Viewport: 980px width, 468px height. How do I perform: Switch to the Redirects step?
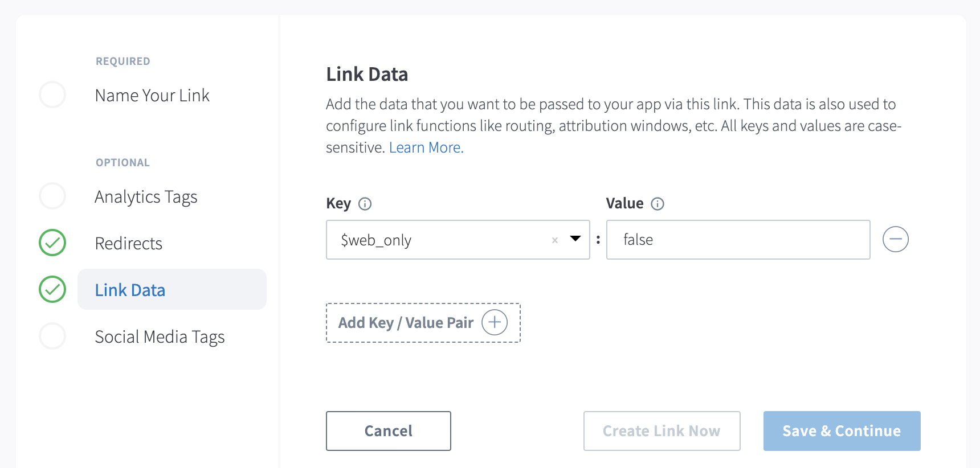pyautogui.click(x=129, y=244)
